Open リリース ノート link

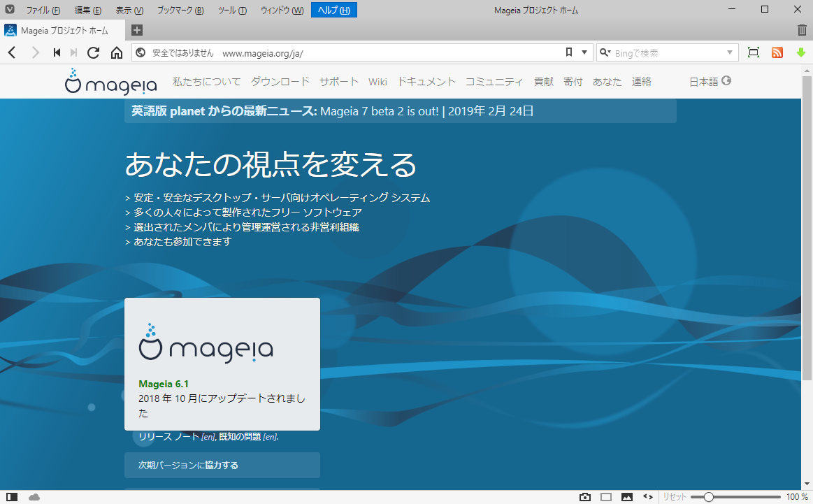[168, 437]
